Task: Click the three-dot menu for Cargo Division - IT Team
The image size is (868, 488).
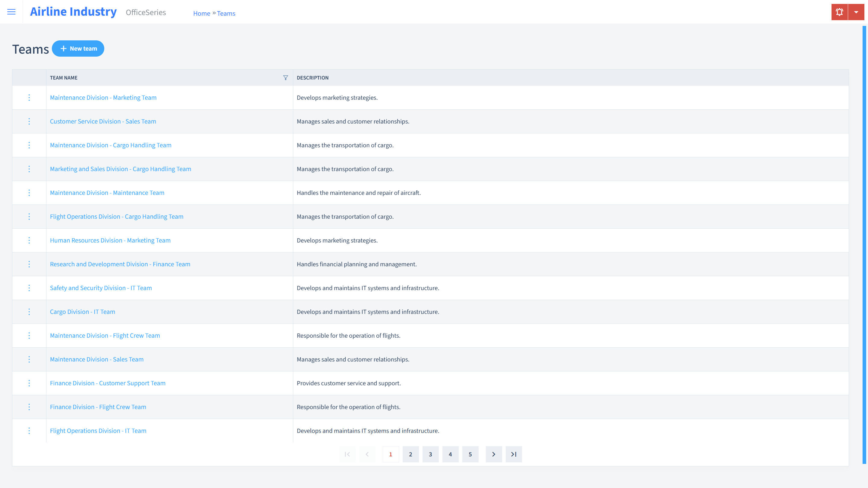Action: pyautogui.click(x=29, y=312)
